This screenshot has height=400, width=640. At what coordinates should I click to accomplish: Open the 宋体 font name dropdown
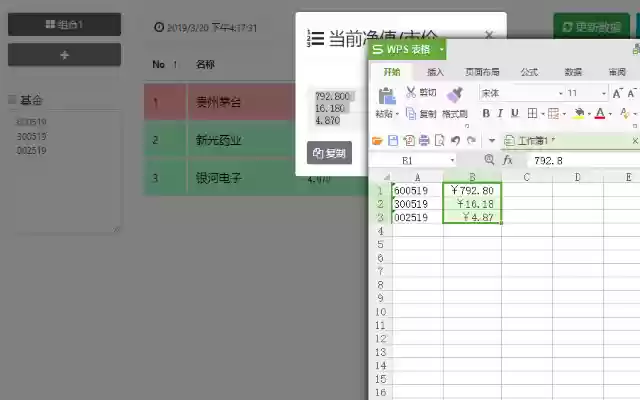[560, 94]
